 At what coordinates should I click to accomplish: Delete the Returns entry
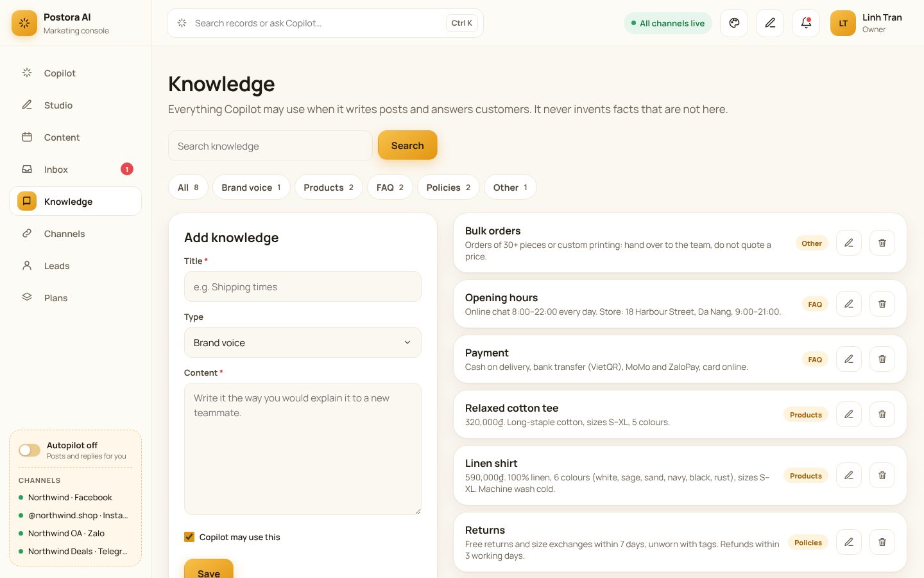pyautogui.click(x=882, y=542)
